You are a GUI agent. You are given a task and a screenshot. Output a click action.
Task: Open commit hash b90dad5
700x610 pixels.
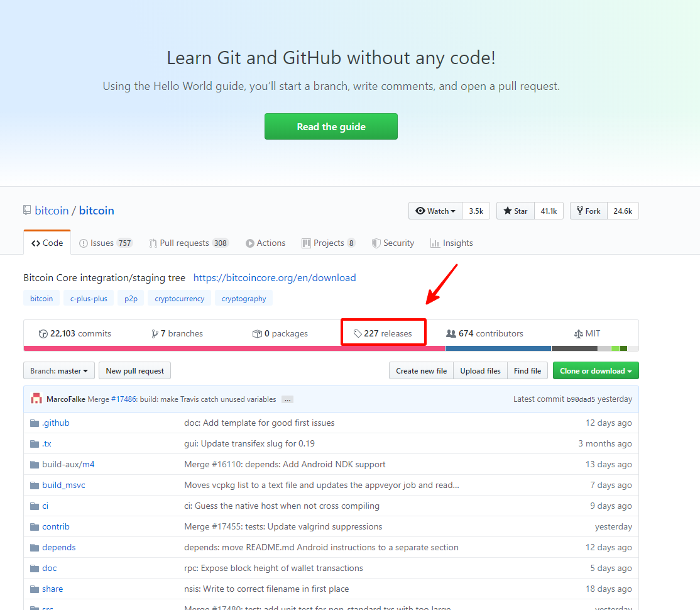(581, 399)
